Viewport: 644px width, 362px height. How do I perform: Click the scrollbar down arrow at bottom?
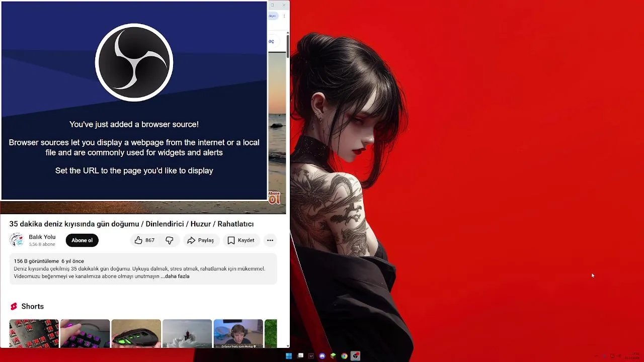pyautogui.click(x=288, y=346)
